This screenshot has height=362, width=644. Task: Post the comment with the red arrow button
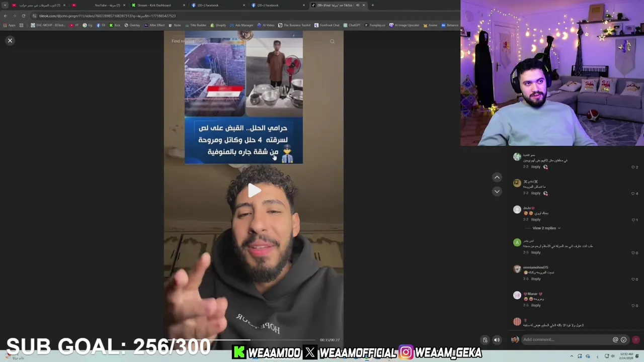(636, 339)
